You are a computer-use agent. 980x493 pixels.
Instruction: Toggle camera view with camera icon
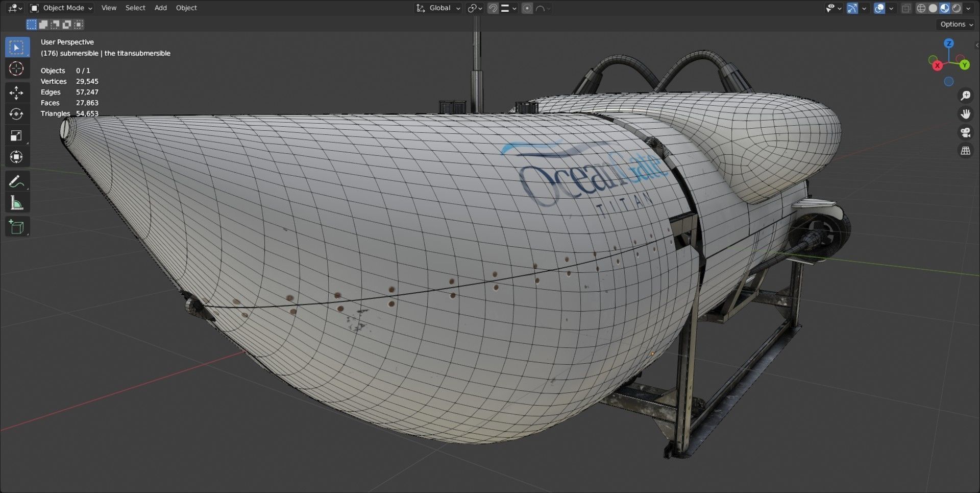pos(965,132)
